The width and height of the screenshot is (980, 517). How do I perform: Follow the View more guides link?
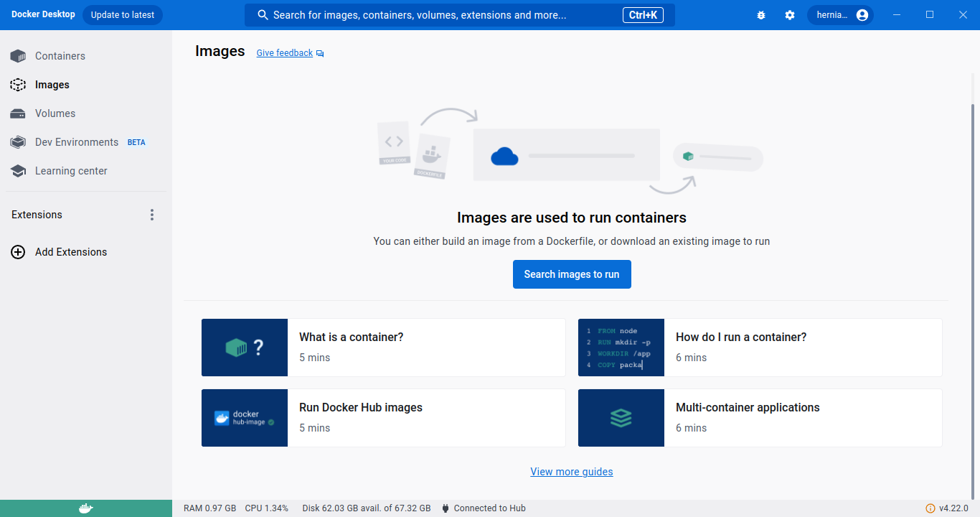pyautogui.click(x=572, y=471)
